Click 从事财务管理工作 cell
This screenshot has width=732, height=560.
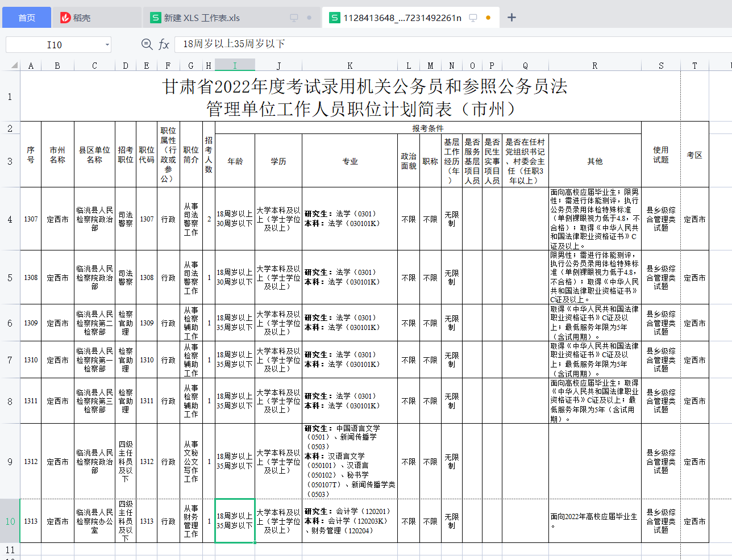pos(191,521)
